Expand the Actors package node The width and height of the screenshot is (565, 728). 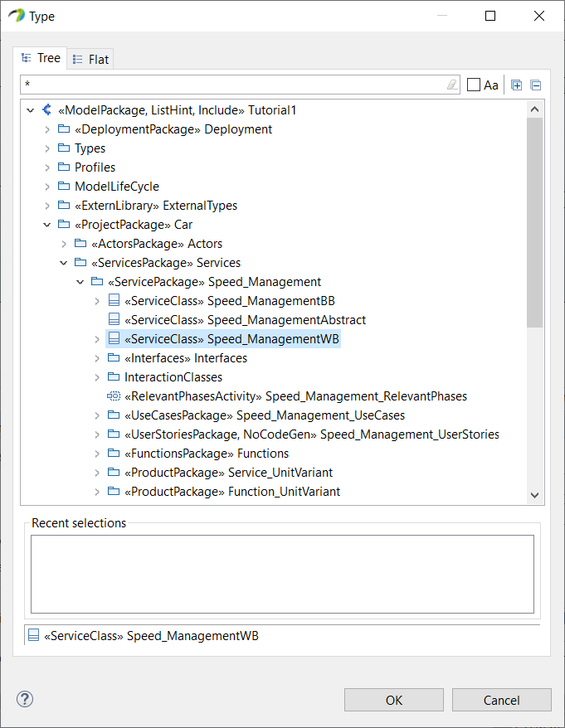tap(64, 244)
